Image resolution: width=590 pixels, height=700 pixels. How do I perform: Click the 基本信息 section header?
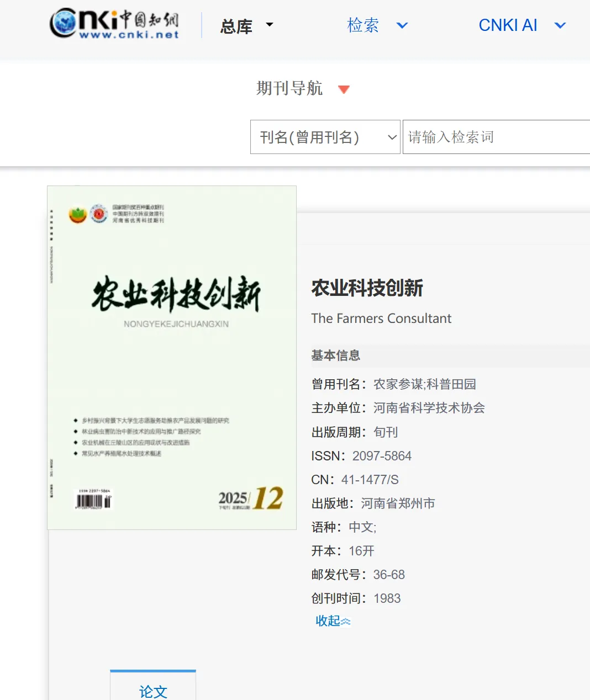[336, 356]
